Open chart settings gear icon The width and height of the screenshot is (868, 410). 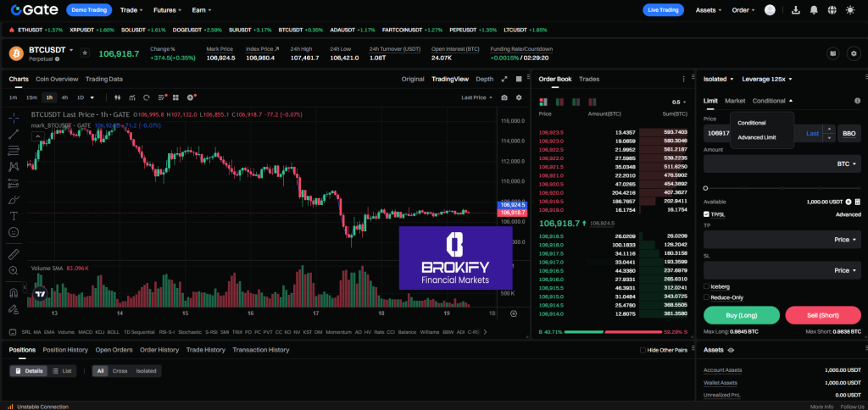click(519, 97)
